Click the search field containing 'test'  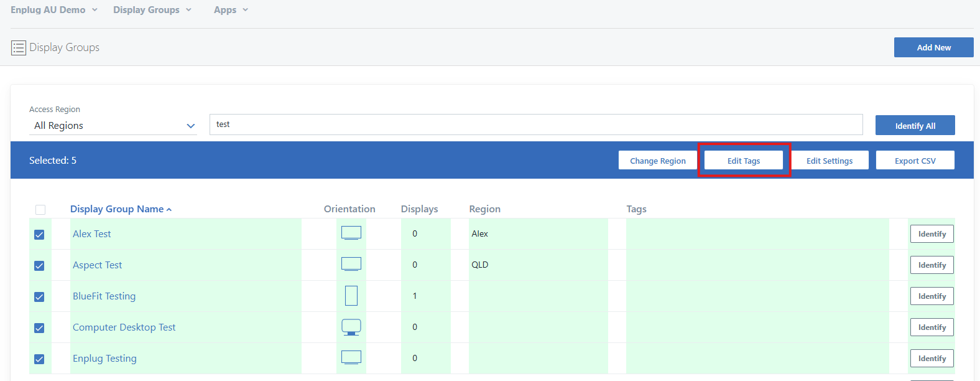tap(535, 125)
